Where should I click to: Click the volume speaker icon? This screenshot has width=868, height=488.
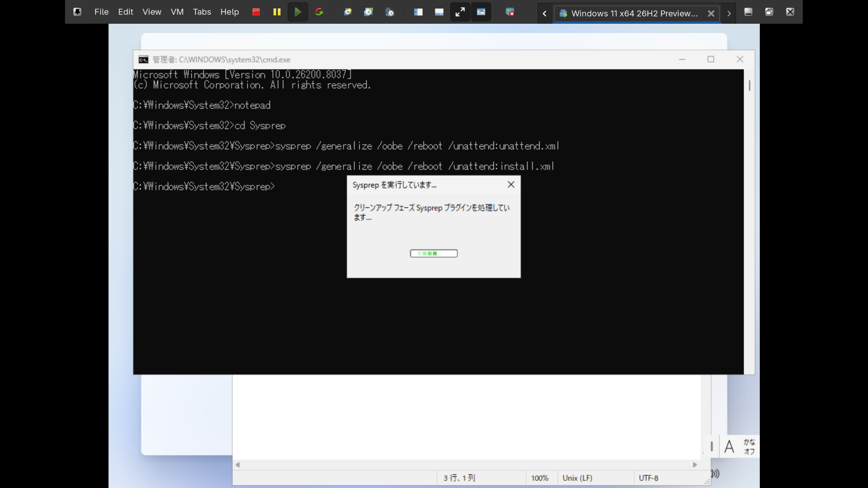716,473
